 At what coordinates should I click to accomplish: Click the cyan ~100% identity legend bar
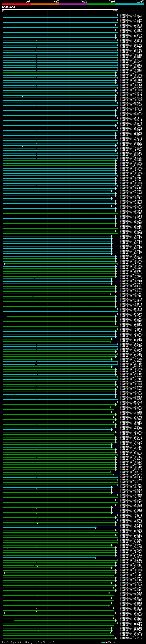tap(130, 4)
